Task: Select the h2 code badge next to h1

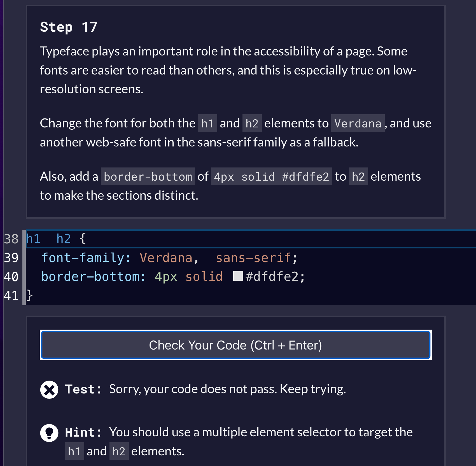Action: [x=252, y=123]
